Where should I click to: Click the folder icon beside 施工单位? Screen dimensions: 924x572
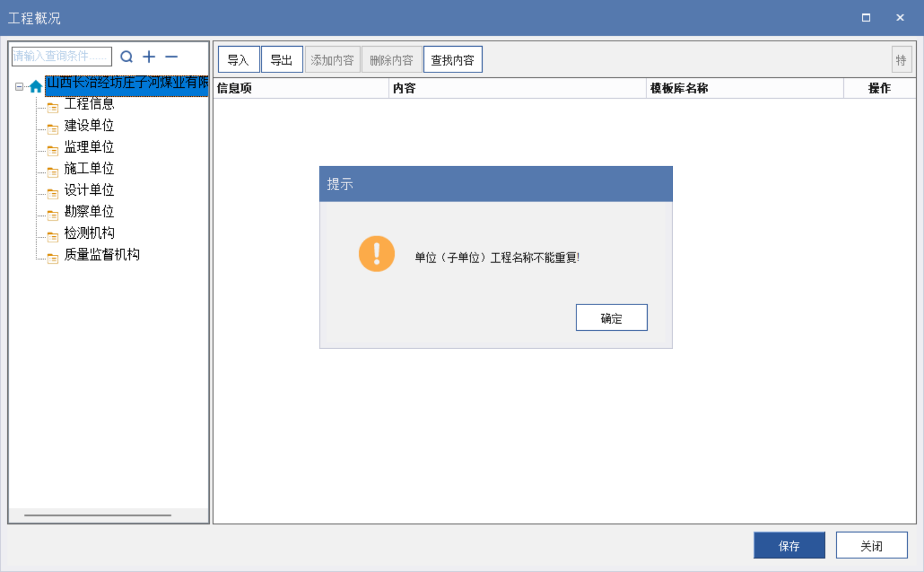[x=53, y=172]
